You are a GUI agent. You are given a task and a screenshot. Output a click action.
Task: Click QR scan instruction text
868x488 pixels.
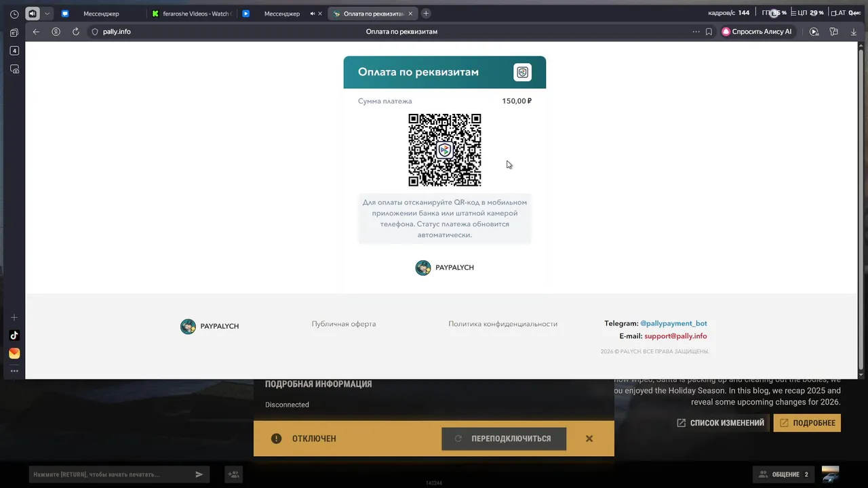(x=445, y=218)
